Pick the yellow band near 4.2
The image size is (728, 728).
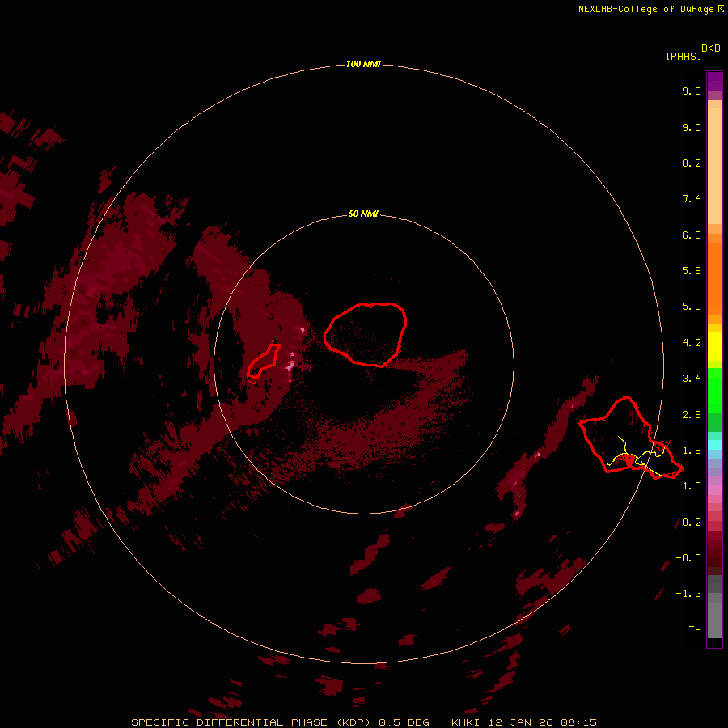click(x=714, y=346)
